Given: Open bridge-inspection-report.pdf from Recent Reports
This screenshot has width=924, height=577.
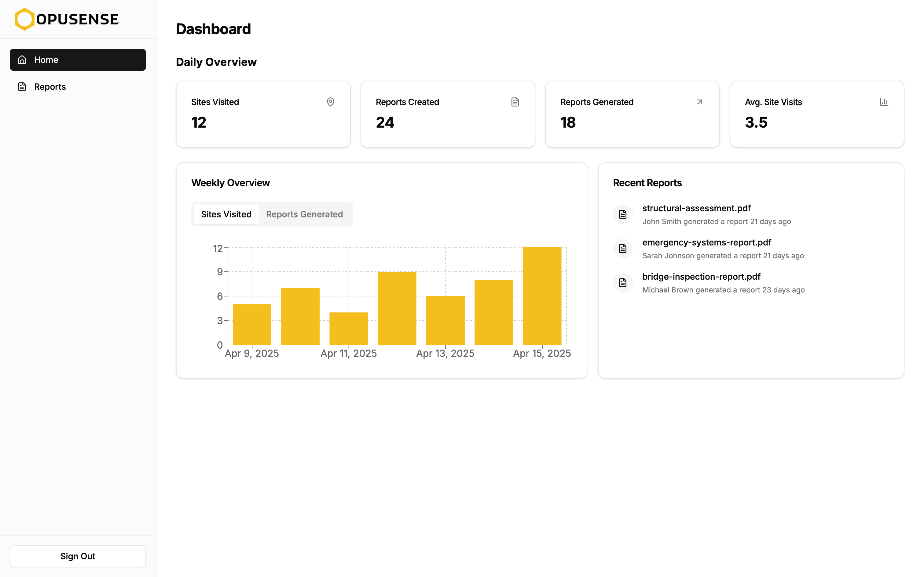Looking at the screenshot, I should [x=701, y=277].
